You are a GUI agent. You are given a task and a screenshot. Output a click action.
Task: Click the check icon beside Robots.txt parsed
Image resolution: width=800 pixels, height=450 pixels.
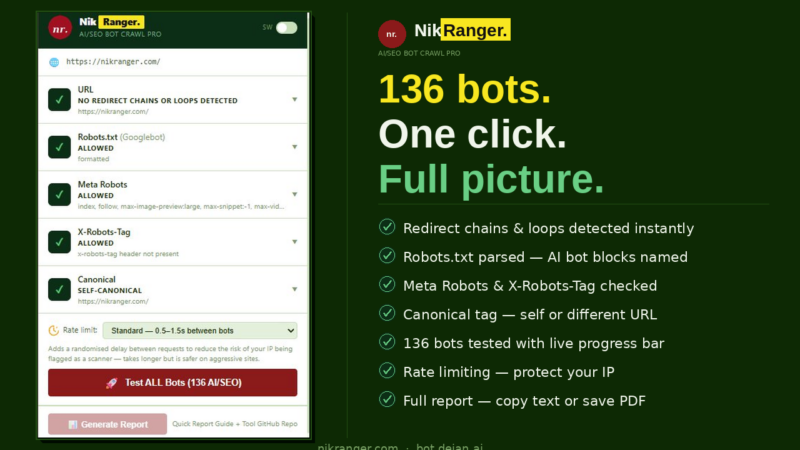tap(387, 256)
